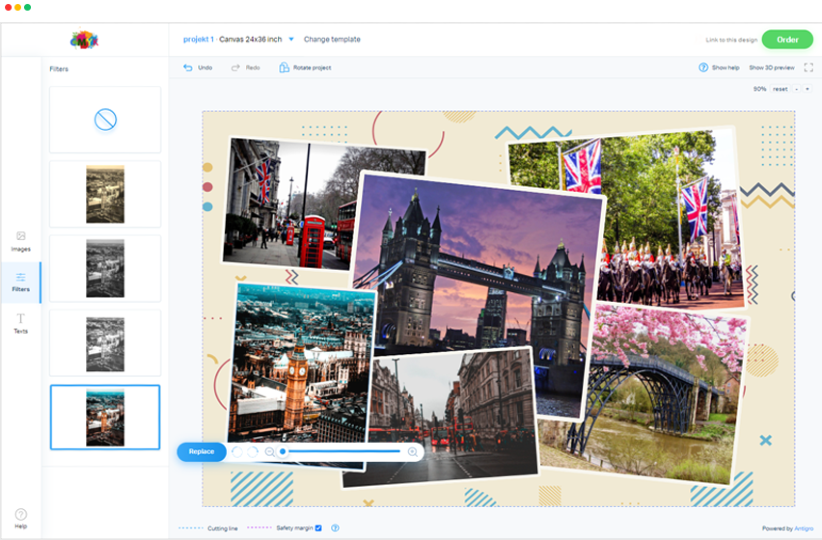Open the Texts sidebar tab
This screenshot has height=540, width=822.
tap(21, 323)
